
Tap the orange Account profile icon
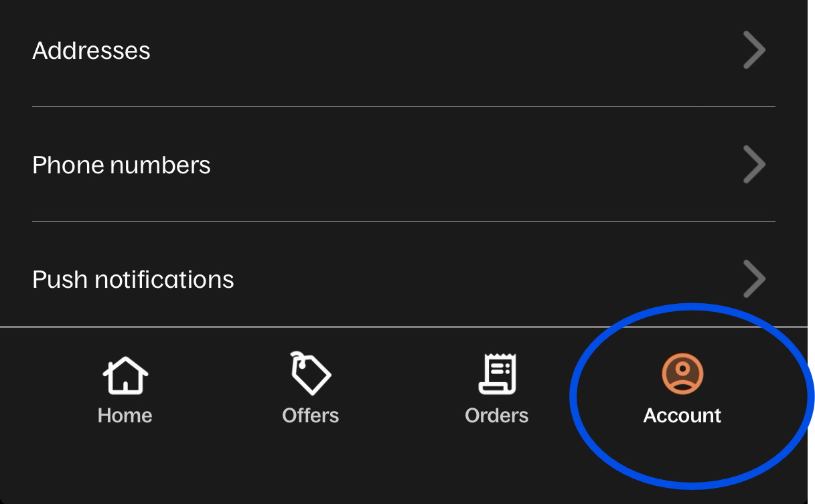[x=682, y=373]
